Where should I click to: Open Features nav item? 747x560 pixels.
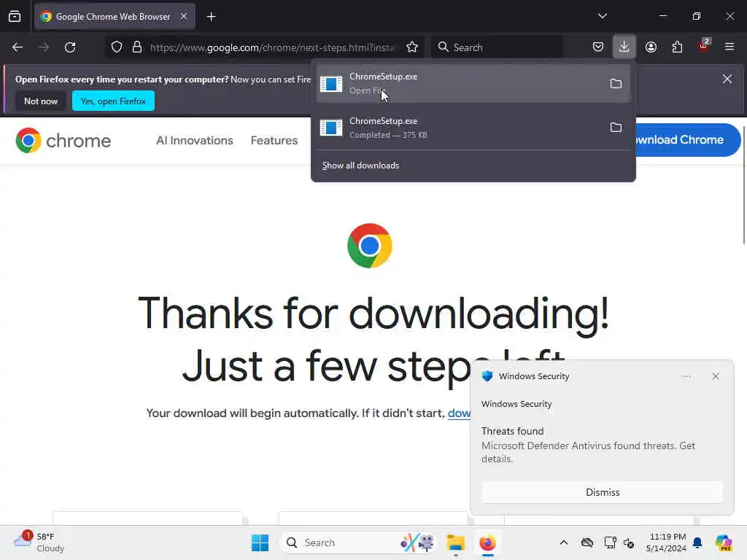coord(274,141)
